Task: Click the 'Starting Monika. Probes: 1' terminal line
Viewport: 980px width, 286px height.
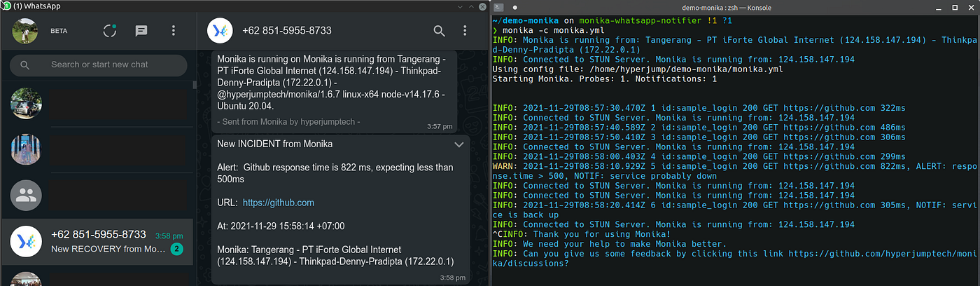Action: (605, 79)
